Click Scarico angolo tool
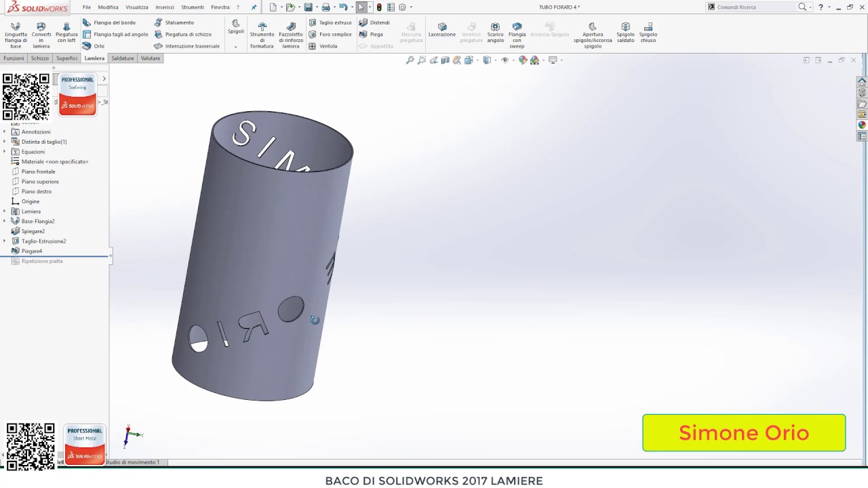The width and height of the screenshot is (868, 488). click(495, 32)
